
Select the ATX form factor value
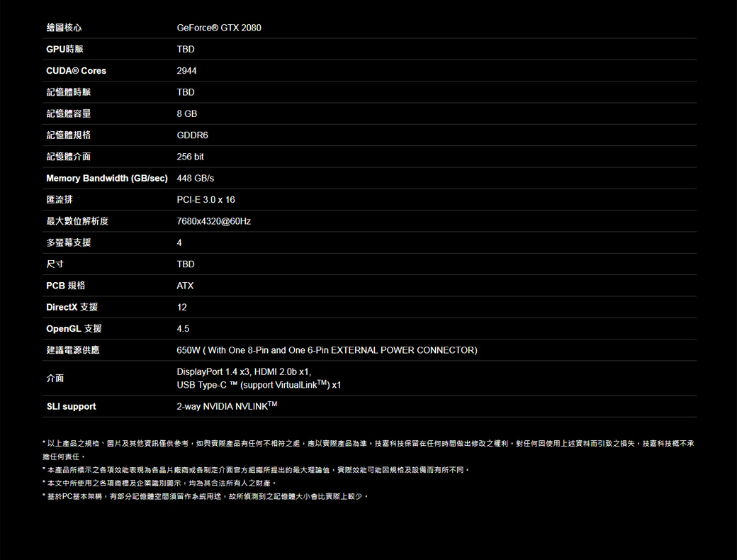185,286
